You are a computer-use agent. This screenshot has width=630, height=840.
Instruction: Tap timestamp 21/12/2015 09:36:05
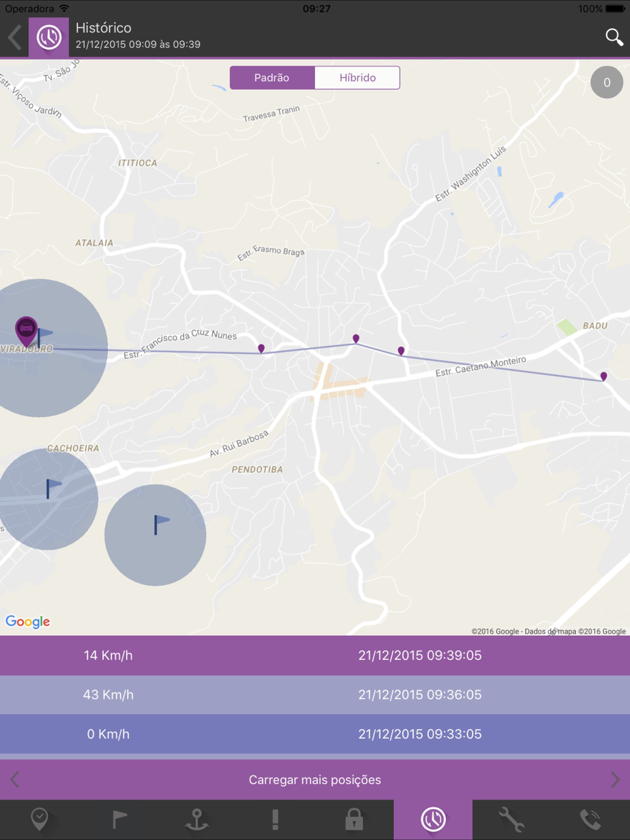click(420, 695)
